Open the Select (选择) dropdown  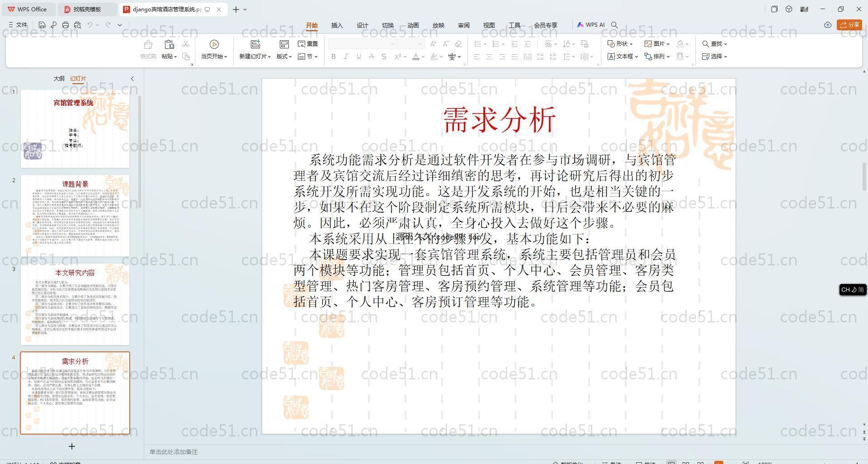pyautogui.click(x=714, y=57)
